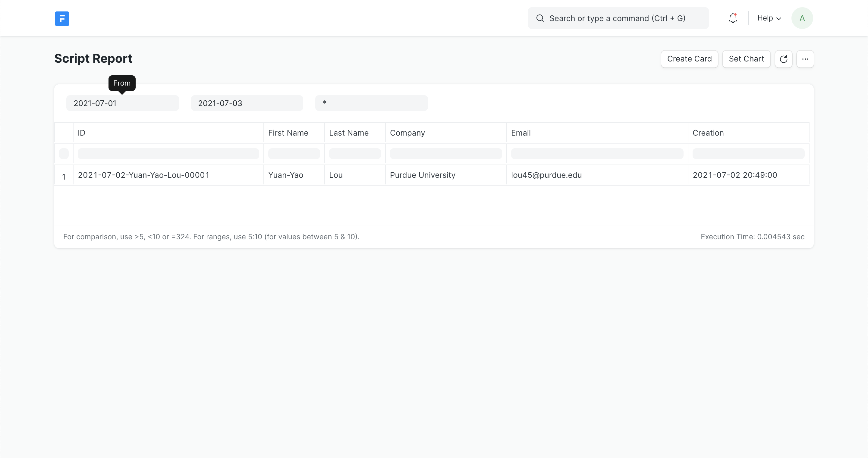
Task: Expand the Help dropdown
Action: pos(769,18)
